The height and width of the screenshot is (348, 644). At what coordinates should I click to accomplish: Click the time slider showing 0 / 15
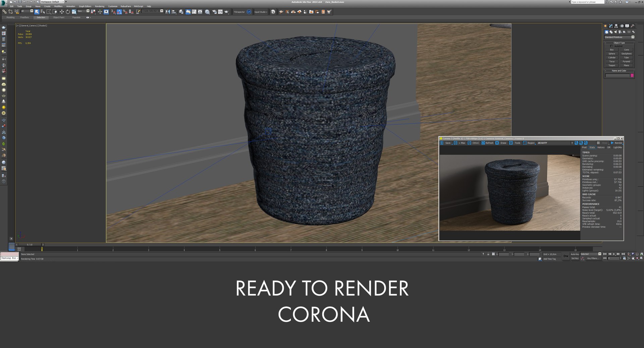pyautogui.click(x=30, y=245)
